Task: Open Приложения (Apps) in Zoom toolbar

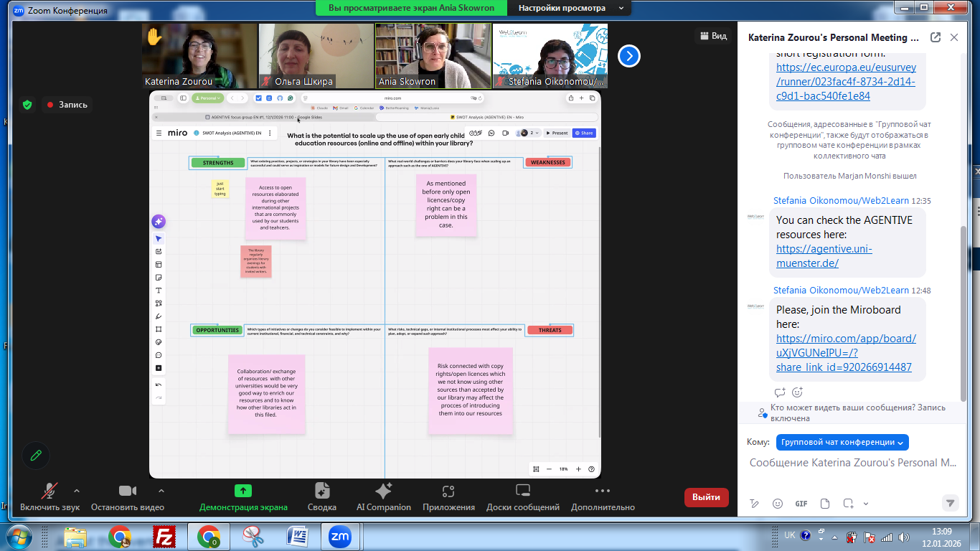Action: pyautogui.click(x=448, y=491)
